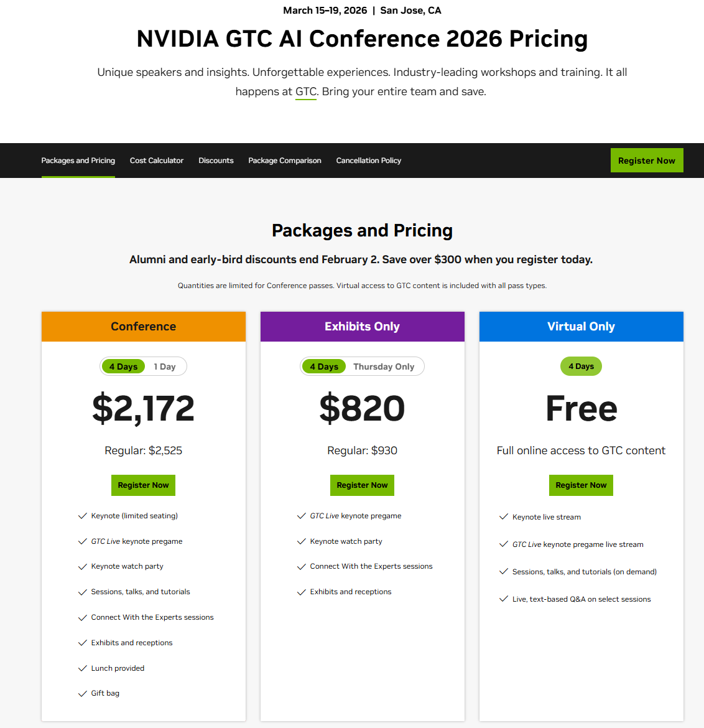This screenshot has height=728, width=704.
Task: Click 4 Days pill under Virtual Only
Action: 581,366
